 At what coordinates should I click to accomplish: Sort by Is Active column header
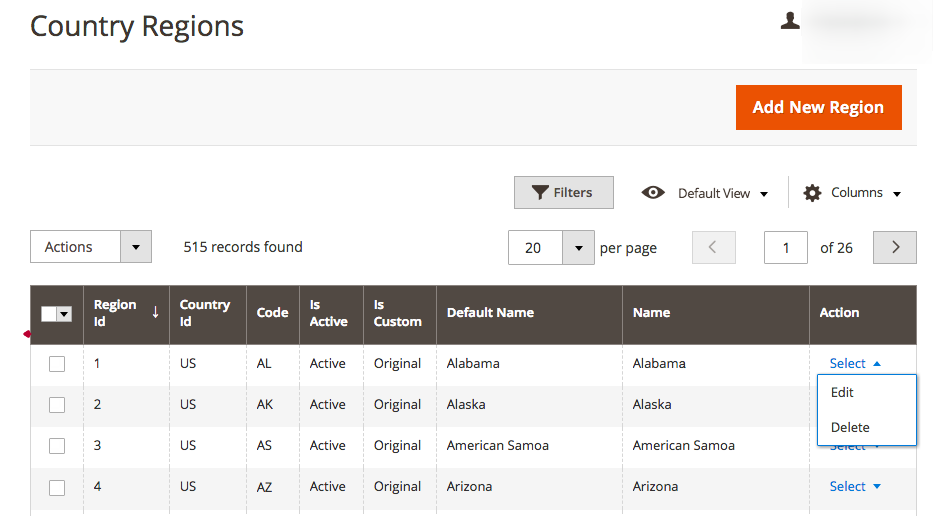tap(331, 313)
